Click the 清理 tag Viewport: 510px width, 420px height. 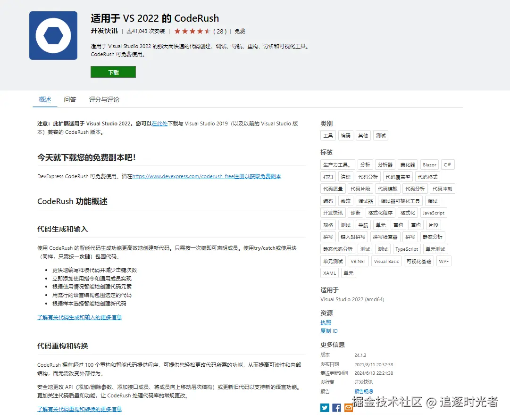345,177
